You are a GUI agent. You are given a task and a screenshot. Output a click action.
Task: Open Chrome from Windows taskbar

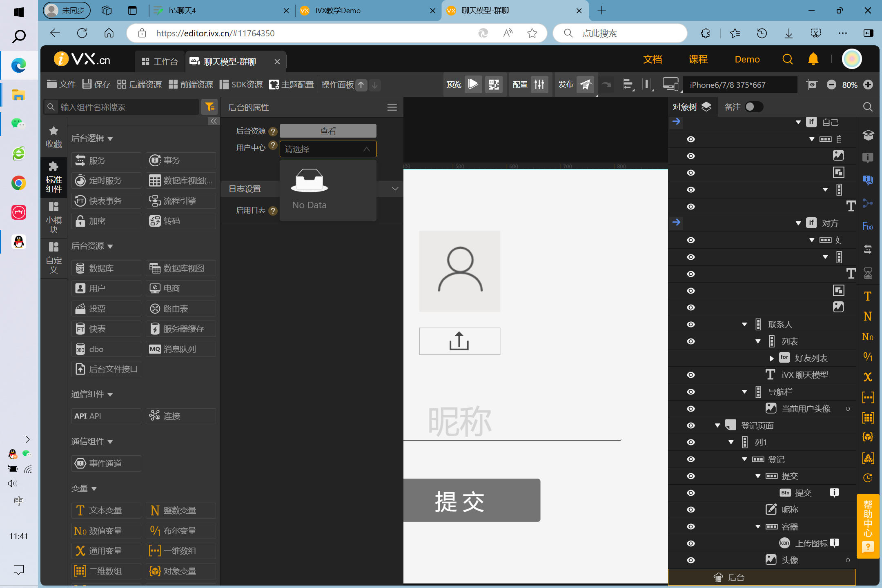coord(18,183)
